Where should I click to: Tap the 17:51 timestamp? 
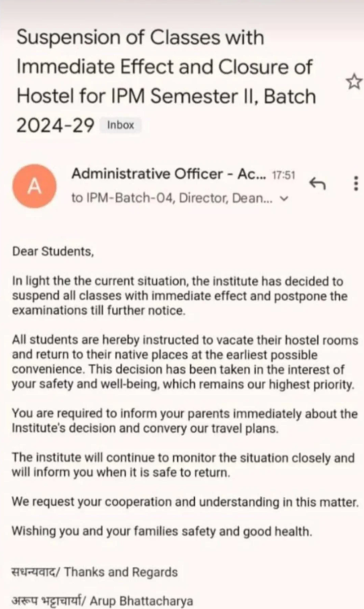283,175
